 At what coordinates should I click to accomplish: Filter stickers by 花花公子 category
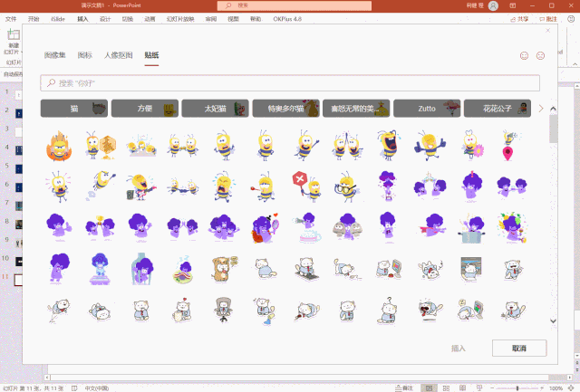(498, 109)
